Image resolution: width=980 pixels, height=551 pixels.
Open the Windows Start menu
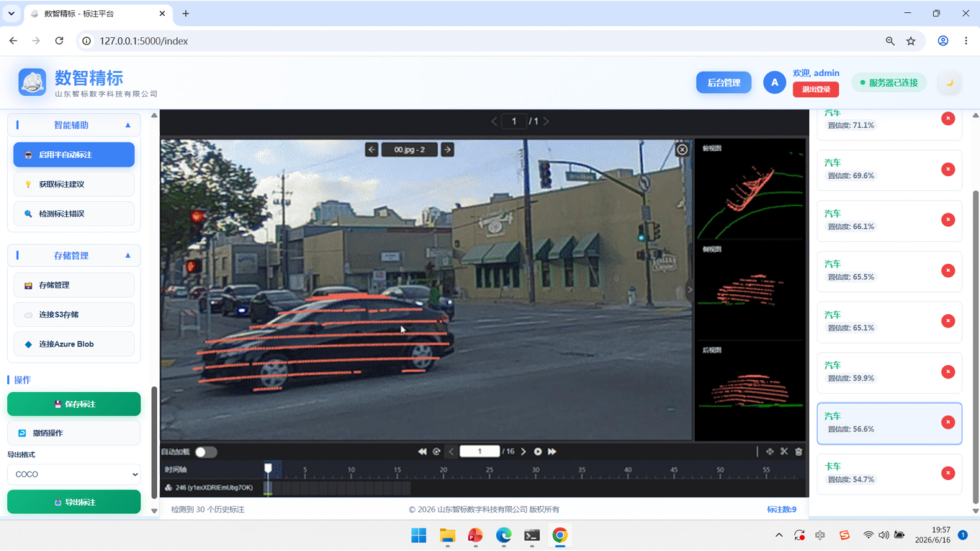click(x=419, y=536)
